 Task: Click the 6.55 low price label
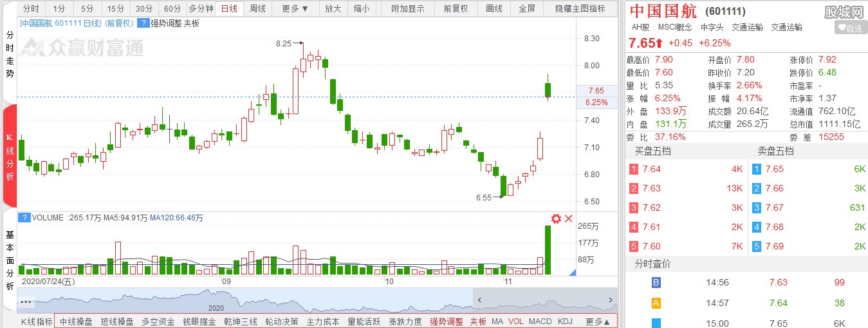pos(484,198)
